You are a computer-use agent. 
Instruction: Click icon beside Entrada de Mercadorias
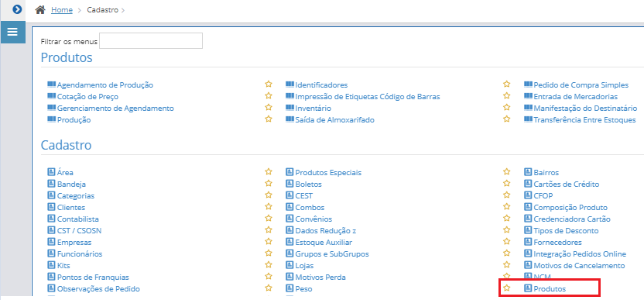pos(528,96)
